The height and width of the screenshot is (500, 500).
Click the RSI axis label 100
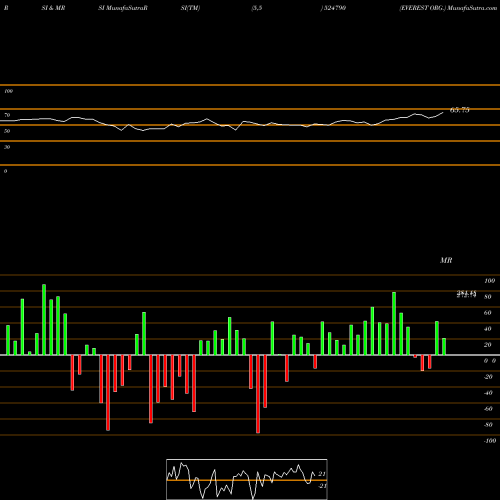(8, 91)
